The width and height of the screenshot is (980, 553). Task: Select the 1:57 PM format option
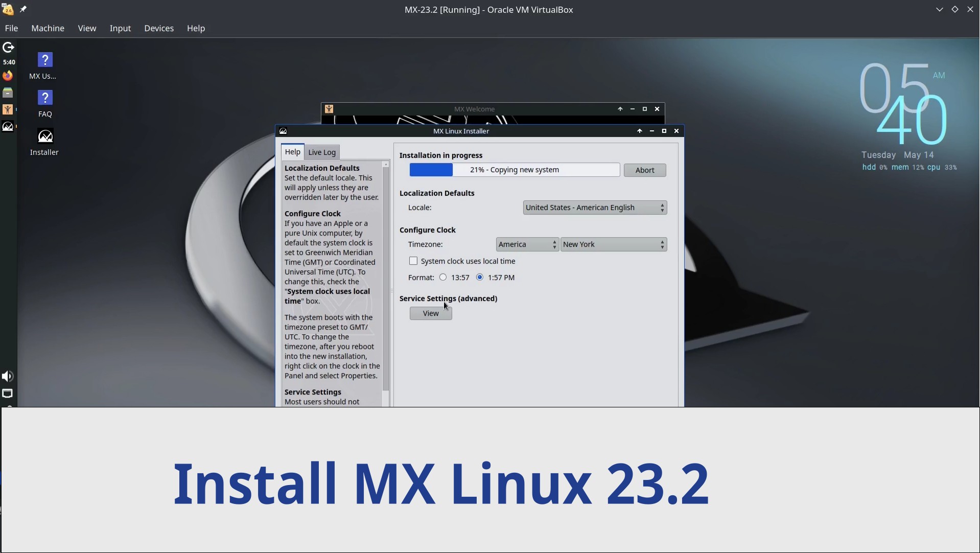click(480, 278)
